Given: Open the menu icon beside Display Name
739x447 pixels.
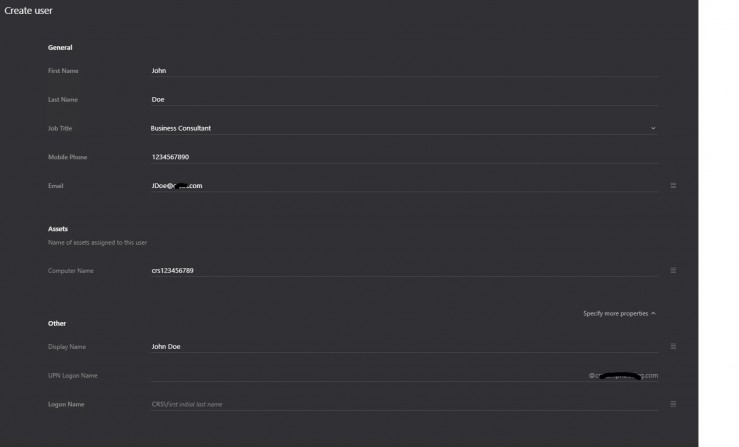Looking at the screenshot, I should 673,347.
